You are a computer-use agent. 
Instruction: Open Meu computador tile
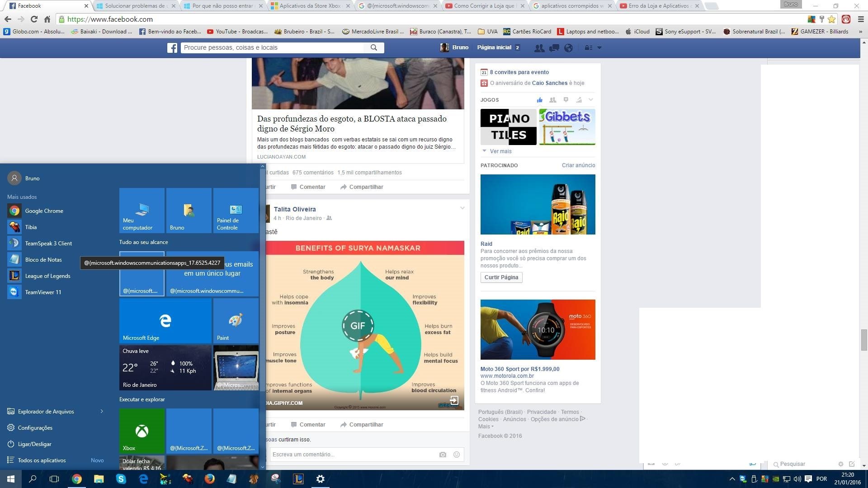[142, 211]
